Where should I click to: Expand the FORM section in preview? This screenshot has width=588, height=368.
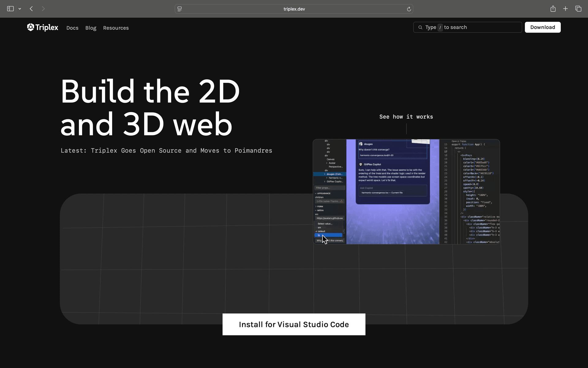(319, 206)
